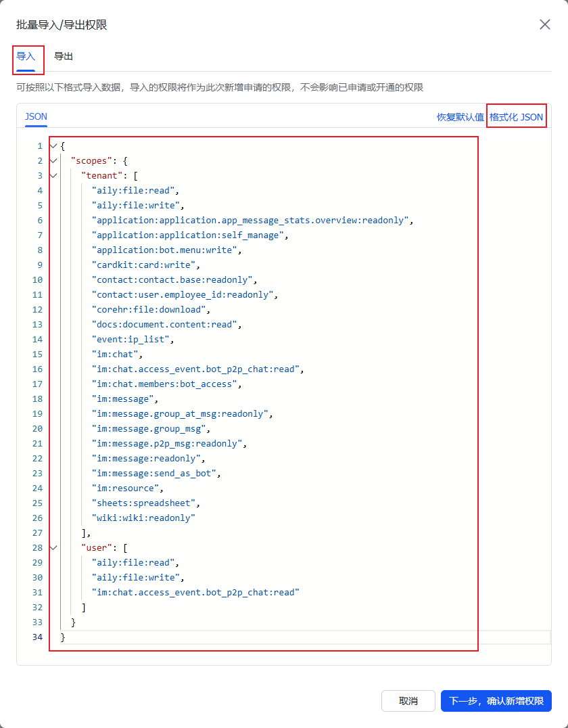
Task: Click 恢复默认值 to restore defaults
Action: point(460,117)
